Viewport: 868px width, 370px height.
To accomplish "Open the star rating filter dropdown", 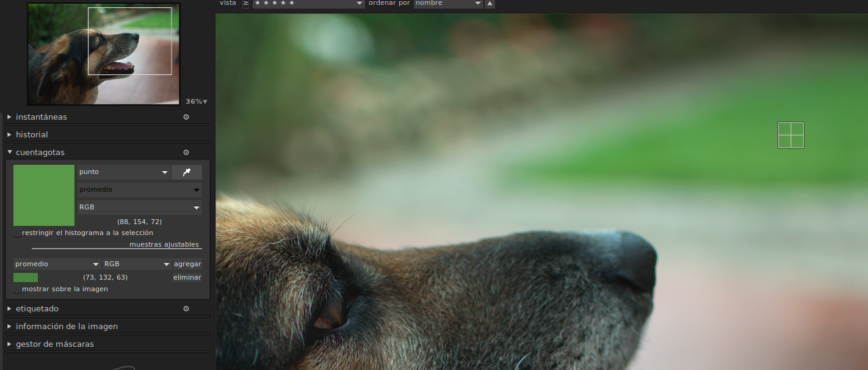I will [x=308, y=3].
